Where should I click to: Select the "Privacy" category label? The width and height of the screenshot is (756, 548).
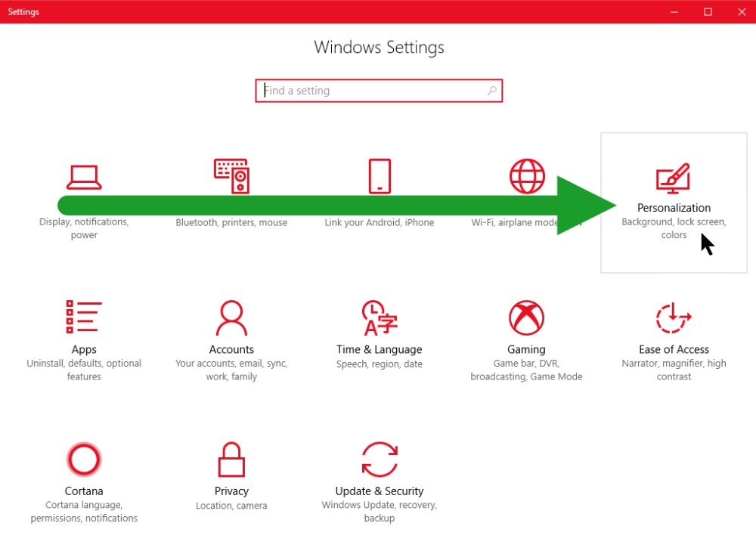click(x=231, y=491)
